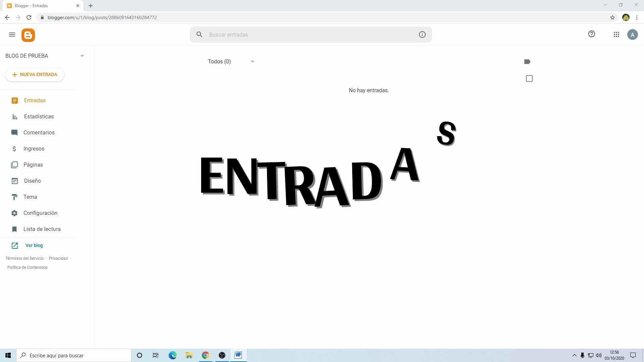The image size is (644, 362).
Task: Open the account avatar A
Action: coord(632,35)
